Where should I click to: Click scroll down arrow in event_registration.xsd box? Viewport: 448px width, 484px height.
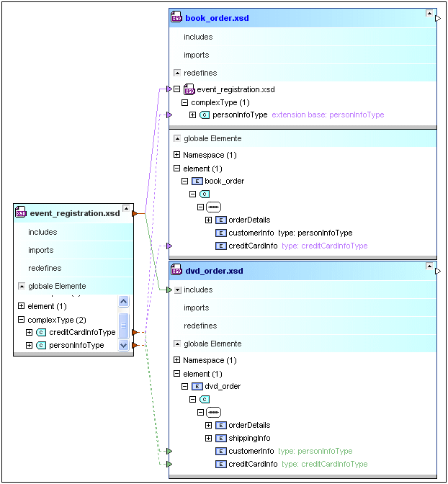[123, 346]
